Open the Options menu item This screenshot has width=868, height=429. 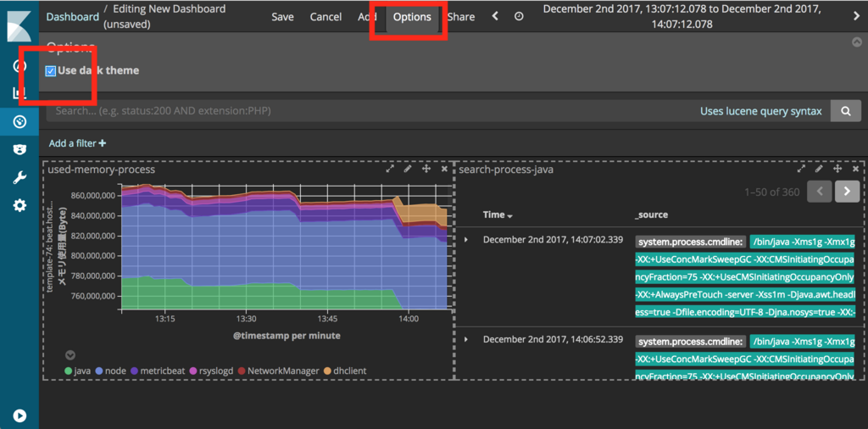[412, 17]
